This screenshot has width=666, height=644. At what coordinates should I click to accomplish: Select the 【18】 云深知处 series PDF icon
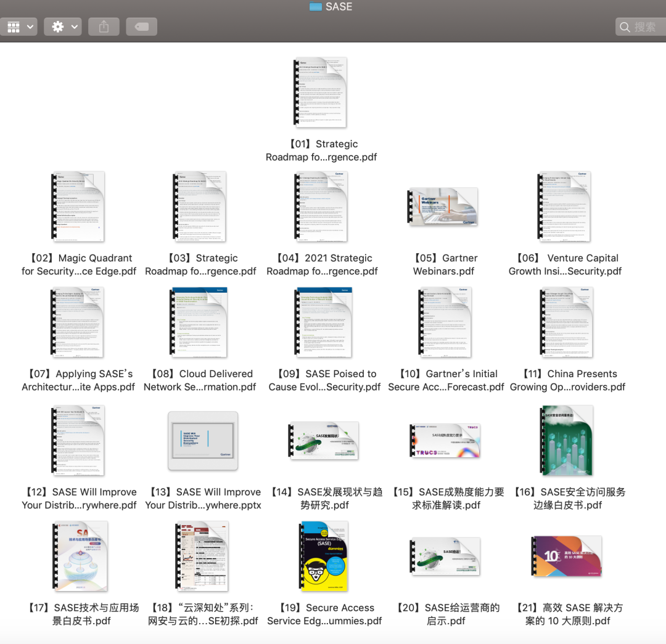point(202,556)
